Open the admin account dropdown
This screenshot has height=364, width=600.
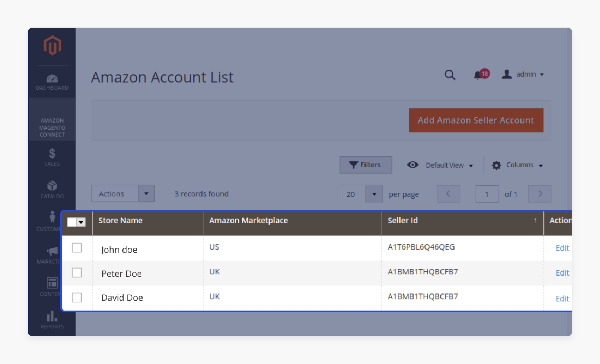pyautogui.click(x=530, y=74)
